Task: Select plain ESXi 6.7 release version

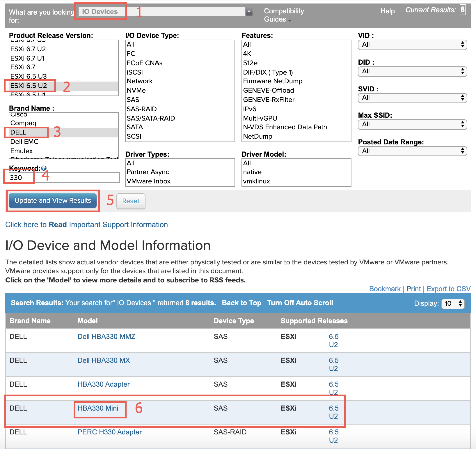Action: tap(64, 67)
